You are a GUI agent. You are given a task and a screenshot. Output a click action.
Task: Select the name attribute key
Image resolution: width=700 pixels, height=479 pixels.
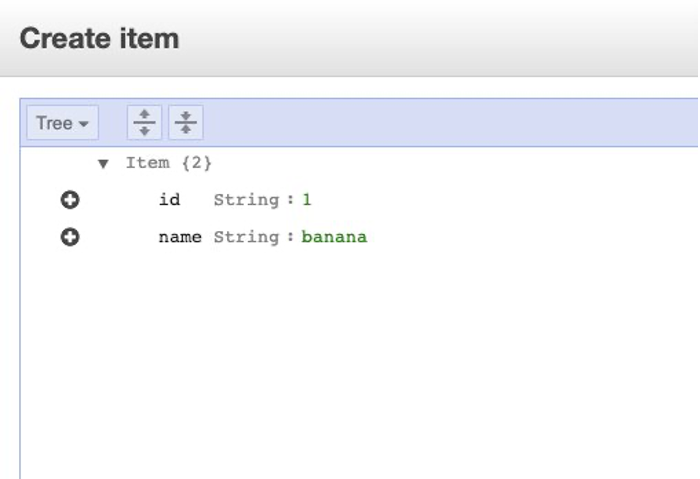click(179, 237)
